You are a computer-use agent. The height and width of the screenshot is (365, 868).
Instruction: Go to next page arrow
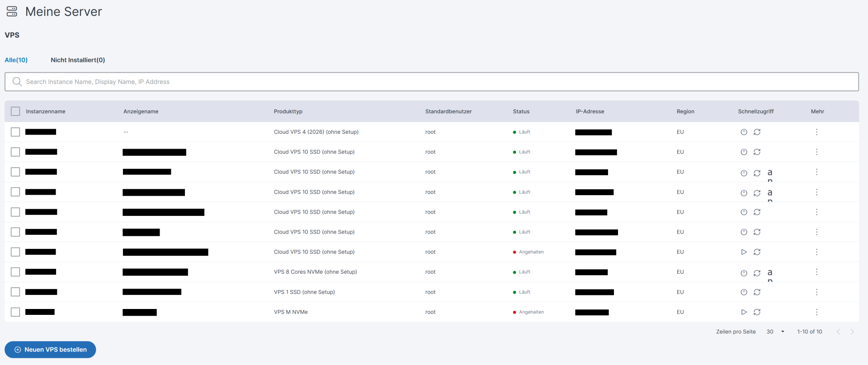(x=852, y=332)
